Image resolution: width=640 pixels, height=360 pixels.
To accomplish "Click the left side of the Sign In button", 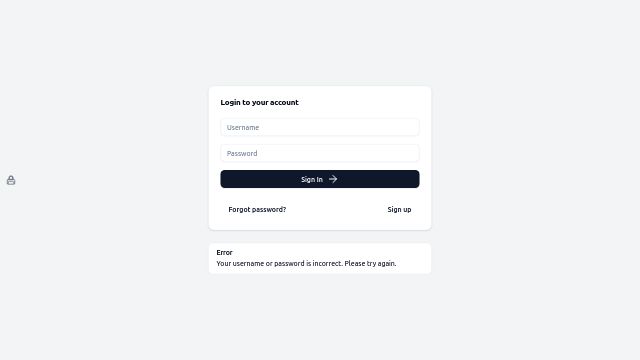I will pyautogui.click(x=245, y=179).
